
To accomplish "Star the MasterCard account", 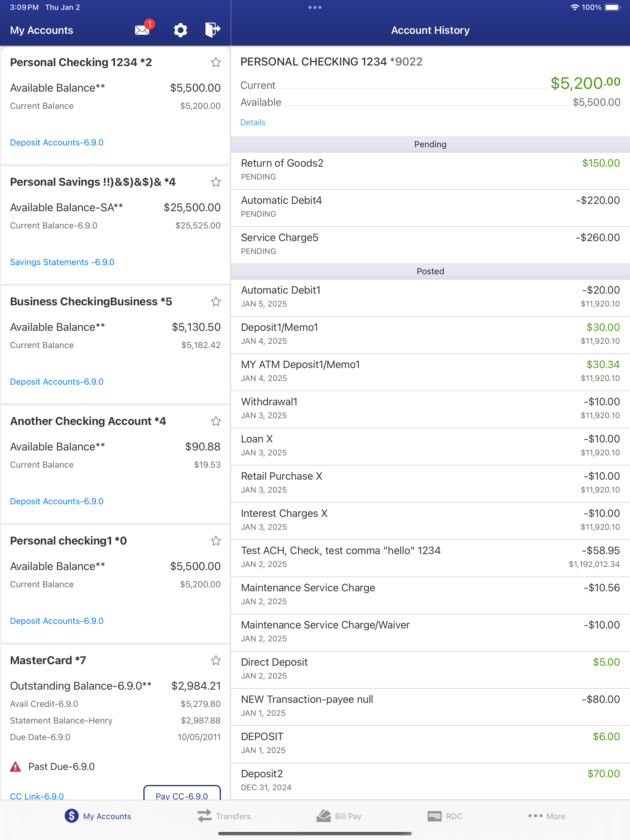I will (x=216, y=660).
